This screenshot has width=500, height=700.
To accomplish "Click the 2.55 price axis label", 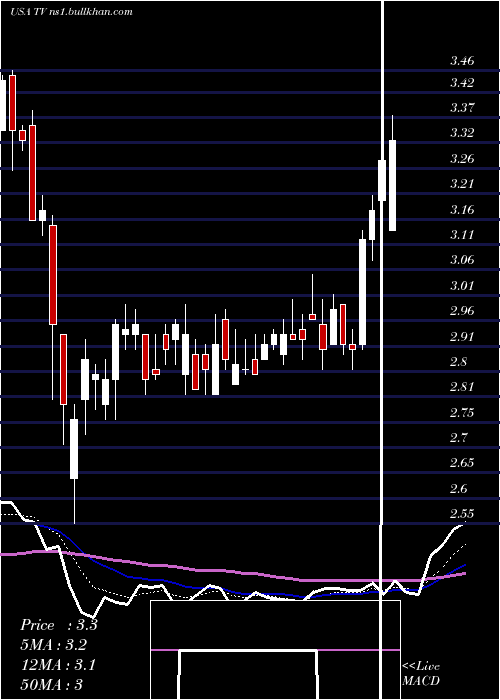I will (x=462, y=513).
